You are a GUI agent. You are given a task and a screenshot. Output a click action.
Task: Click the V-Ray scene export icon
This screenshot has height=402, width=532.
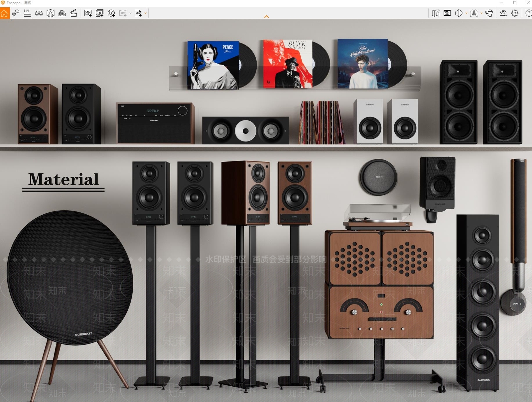coord(111,13)
